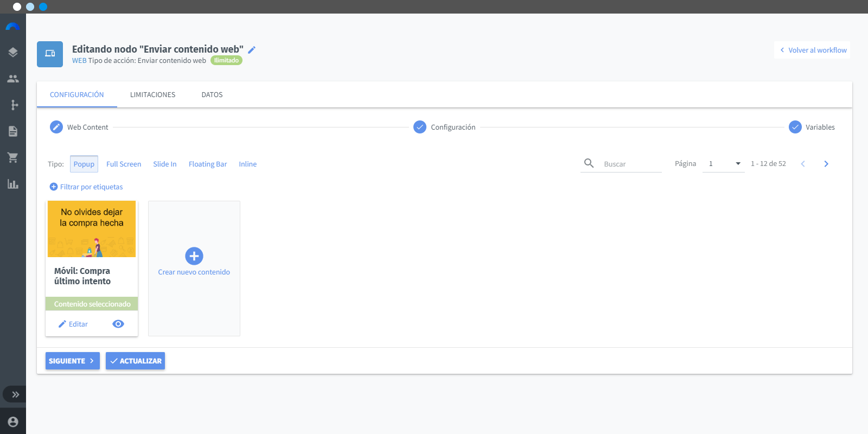Select the Popup type filter

[x=84, y=164]
